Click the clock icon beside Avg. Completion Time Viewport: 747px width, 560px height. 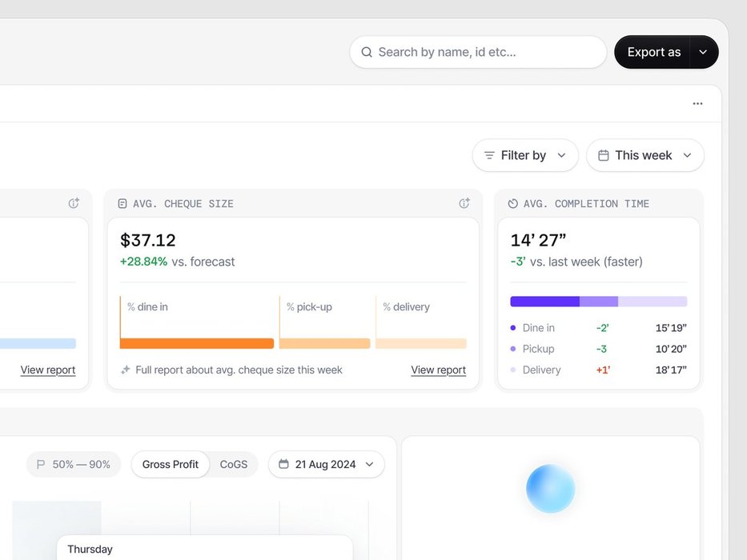512,204
